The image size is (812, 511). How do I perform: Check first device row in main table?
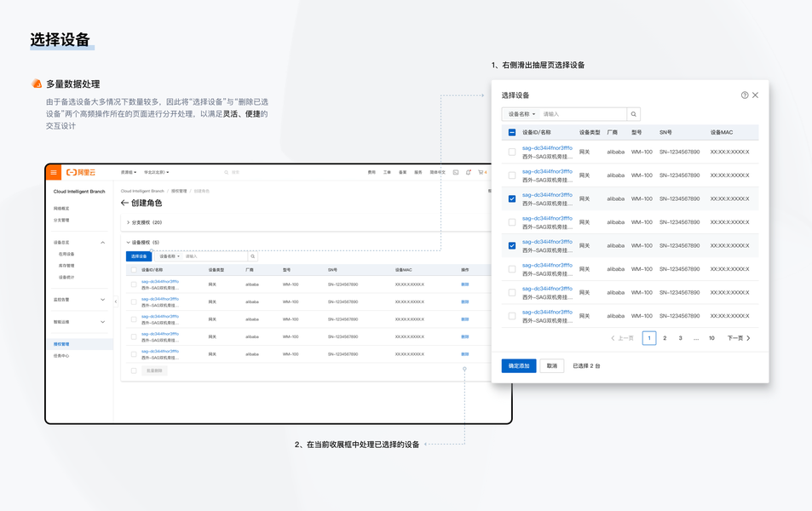(134, 284)
